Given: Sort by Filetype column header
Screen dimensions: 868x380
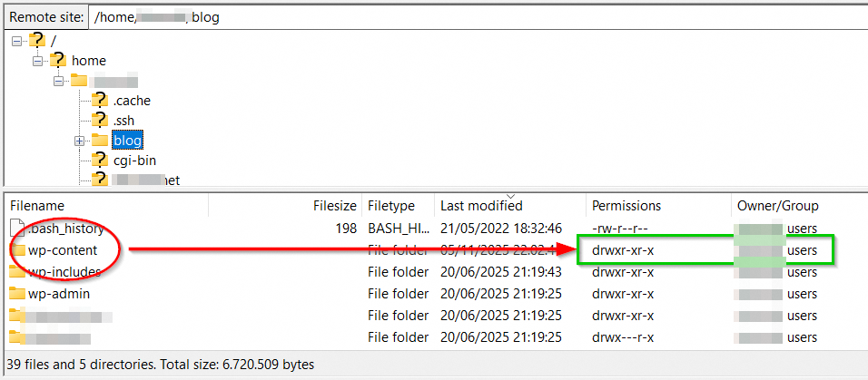Looking at the screenshot, I should click(390, 206).
